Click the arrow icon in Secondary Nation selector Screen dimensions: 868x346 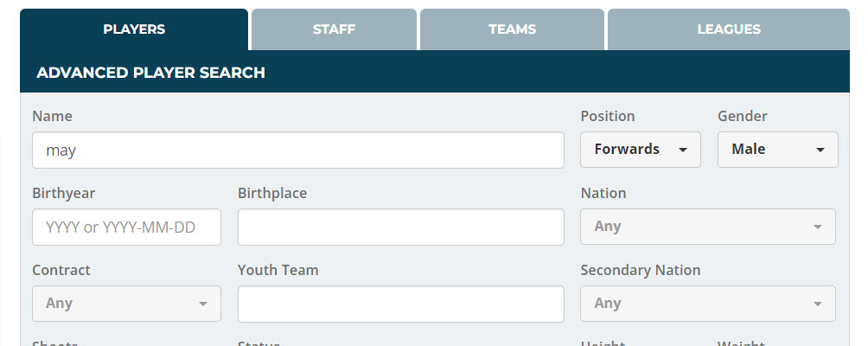click(817, 304)
